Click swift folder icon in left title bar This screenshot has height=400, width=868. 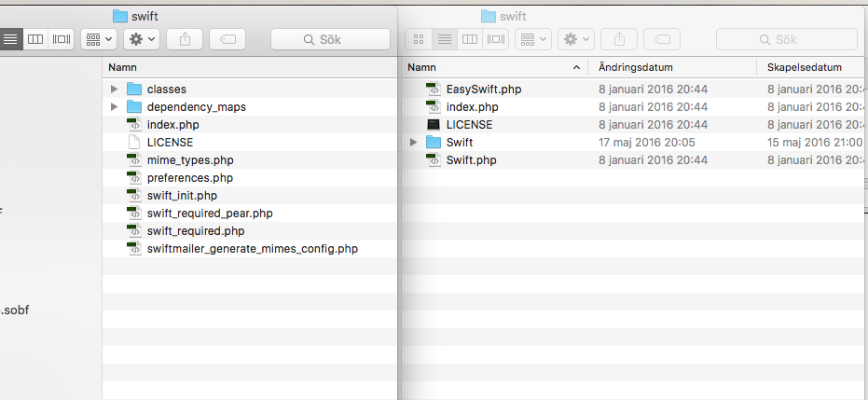click(119, 16)
